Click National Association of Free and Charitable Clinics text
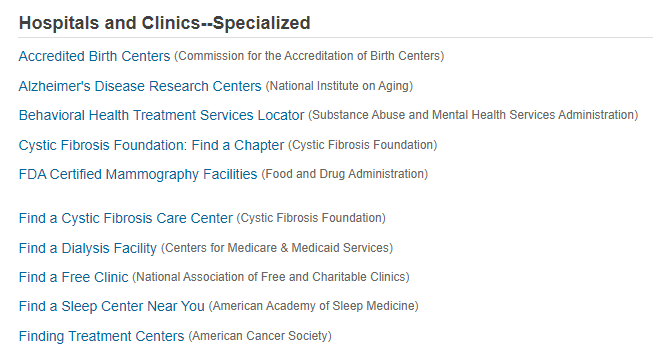The image size is (653, 362). (271, 277)
